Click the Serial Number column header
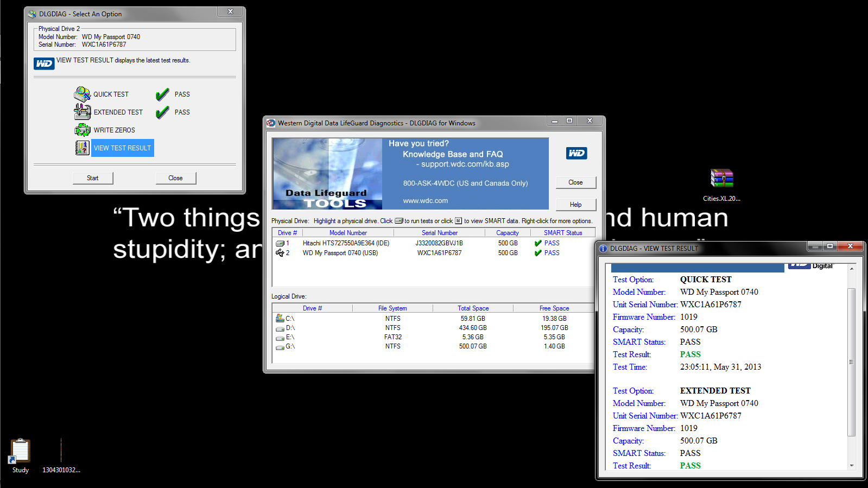The height and width of the screenshot is (488, 868). (x=440, y=233)
